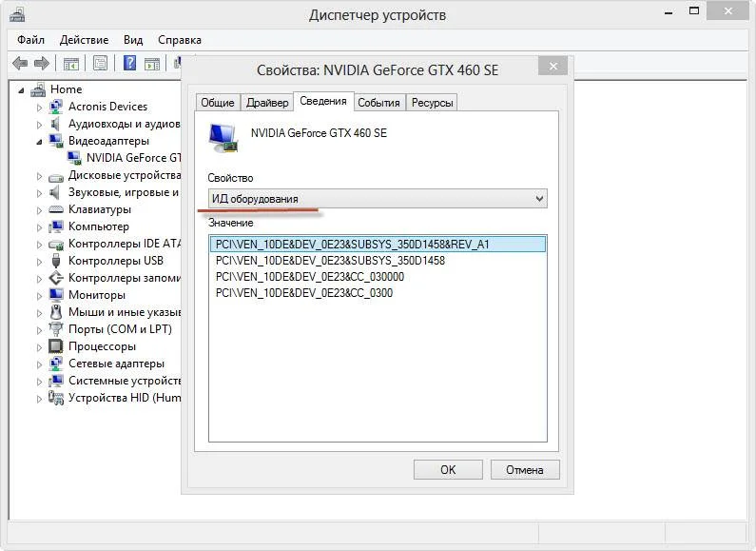This screenshot has width=756, height=551.
Task: Select the value ending with CC_030000
Action: click(378, 277)
